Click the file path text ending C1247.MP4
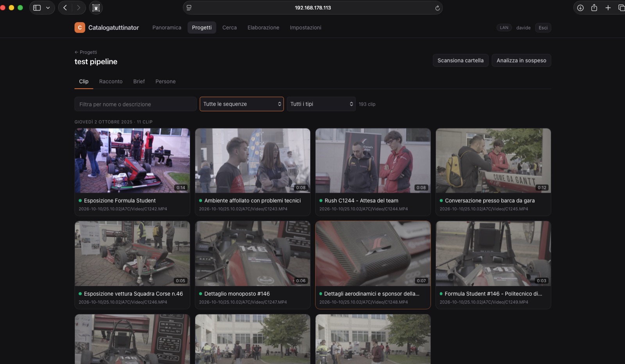The width and height of the screenshot is (625, 364). 243,302
